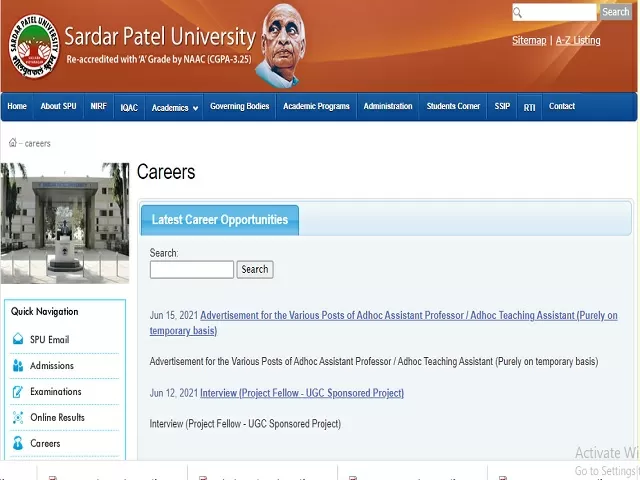Click the 'Jun 12, 2021' date text
The image size is (640, 480).
point(174,393)
